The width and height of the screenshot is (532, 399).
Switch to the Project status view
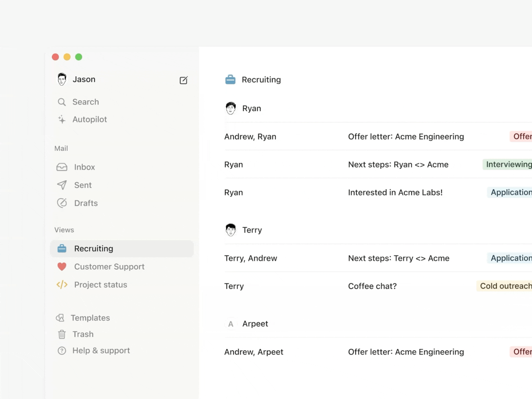tap(100, 284)
